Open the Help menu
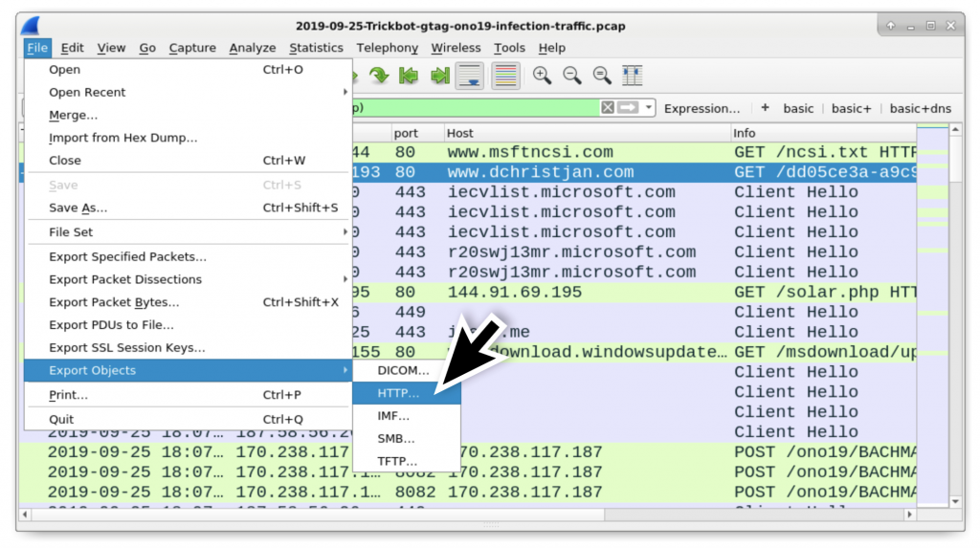Image resolution: width=980 pixels, height=548 pixels. point(552,48)
